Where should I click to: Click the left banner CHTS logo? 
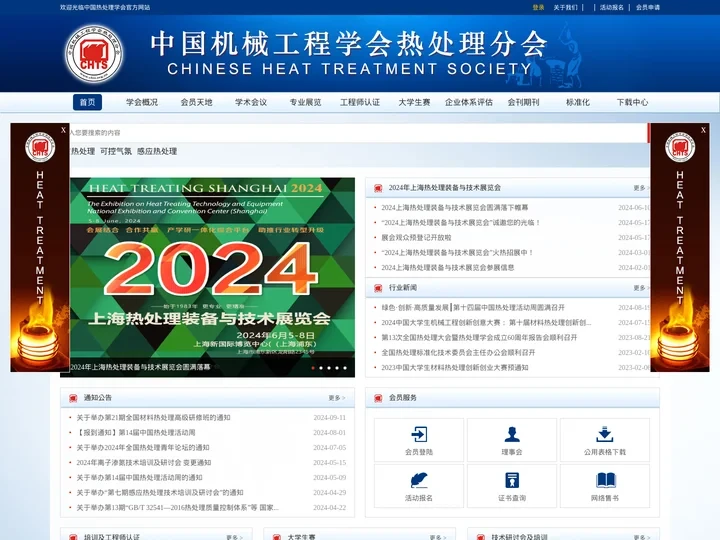[x=40, y=147]
